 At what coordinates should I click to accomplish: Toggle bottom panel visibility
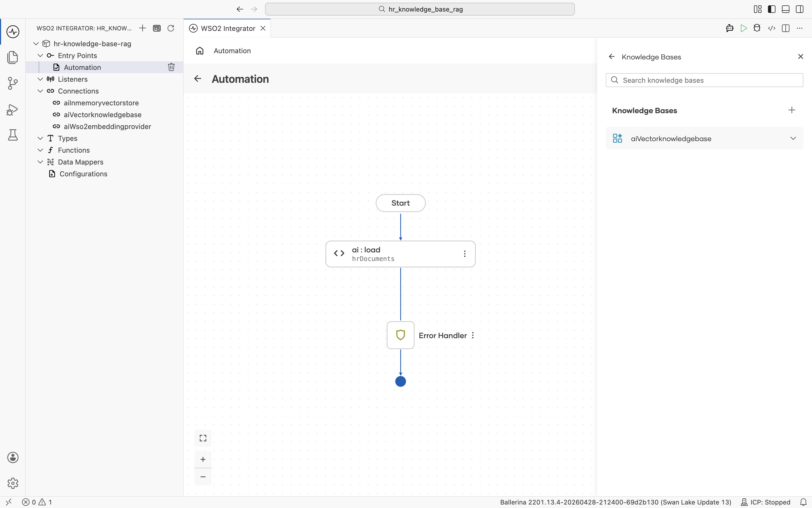click(785, 9)
